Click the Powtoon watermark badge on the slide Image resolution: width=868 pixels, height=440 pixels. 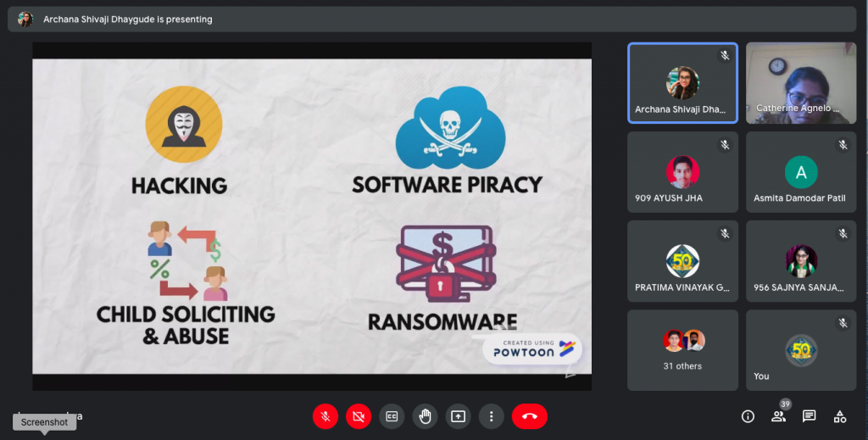531,348
